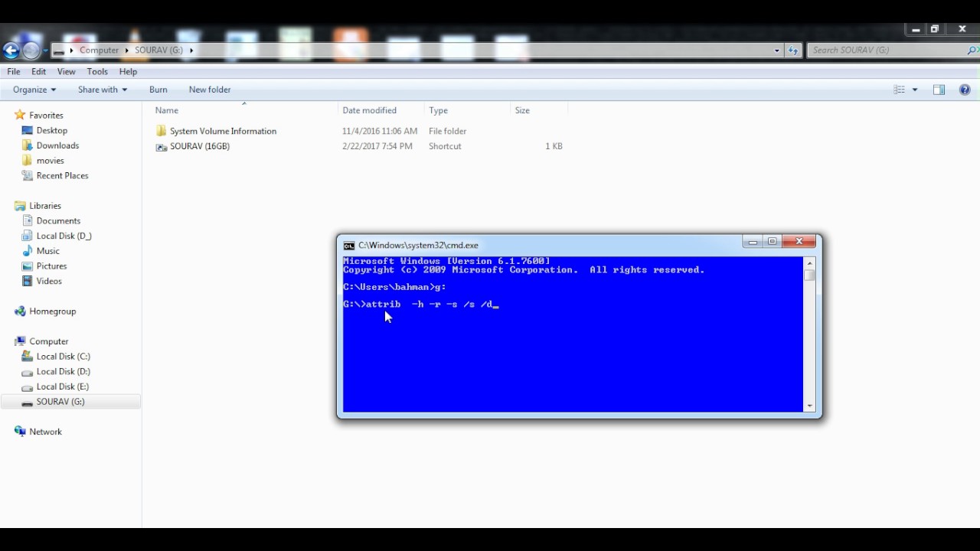Click the cmd scrollbar down arrow
The height and width of the screenshot is (551, 980).
(809, 406)
